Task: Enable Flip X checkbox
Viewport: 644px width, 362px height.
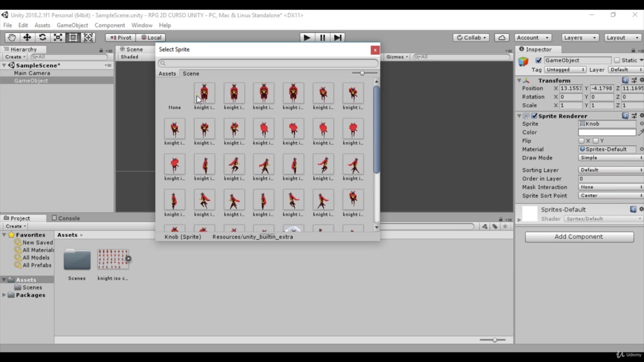Action: coord(582,141)
